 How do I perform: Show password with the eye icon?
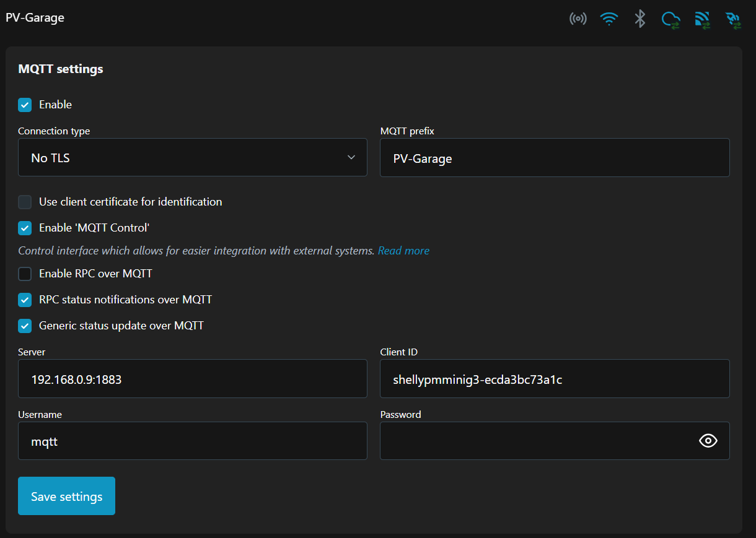click(x=708, y=440)
